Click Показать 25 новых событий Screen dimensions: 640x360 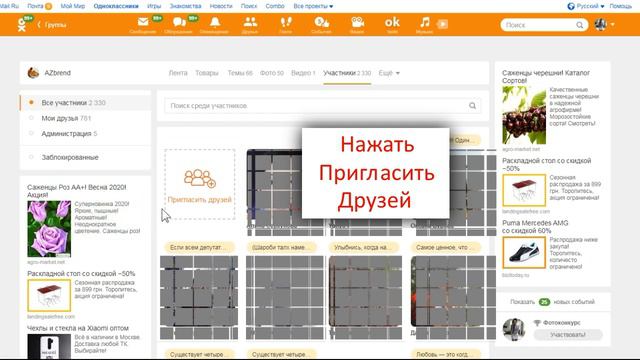click(552, 302)
